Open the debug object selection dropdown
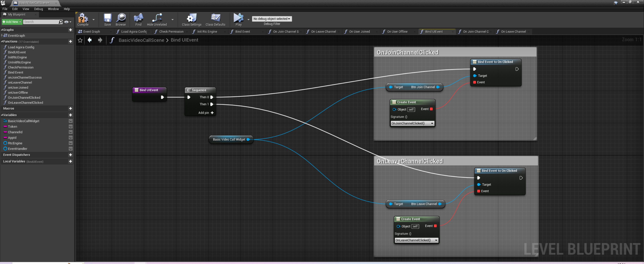The height and width of the screenshot is (264, 644). point(272,19)
